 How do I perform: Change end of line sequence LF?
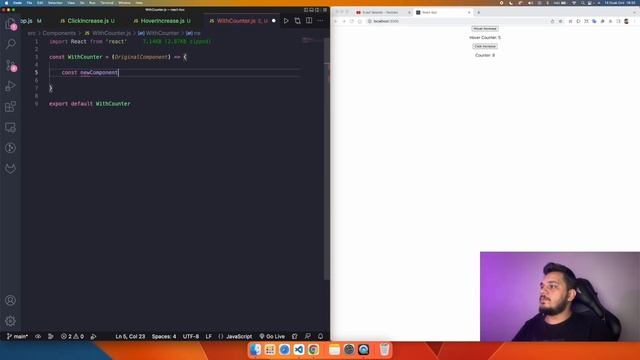(209, 336)
